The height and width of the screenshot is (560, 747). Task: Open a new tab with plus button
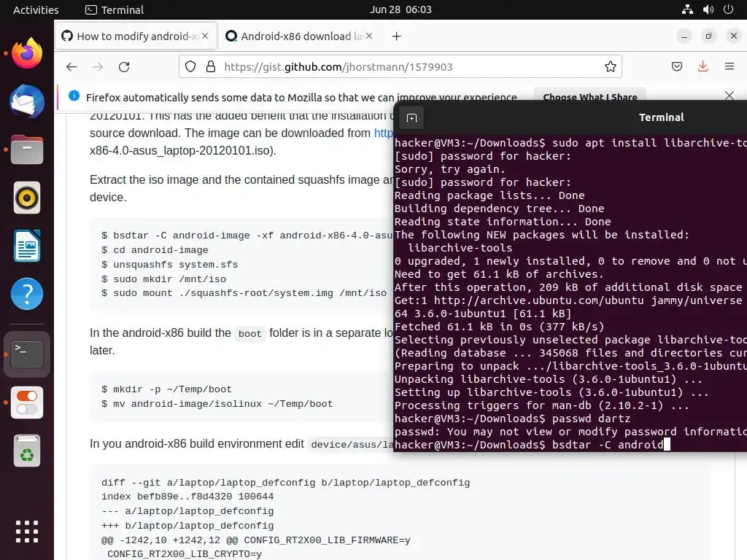[396, 36]
